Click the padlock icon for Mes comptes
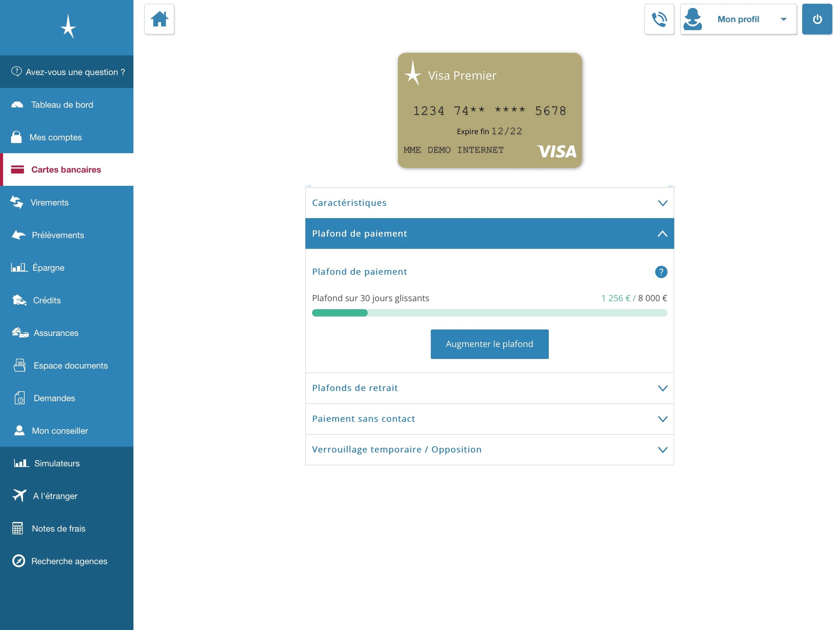This screenshot has height=630, width=840. pos(16,137)
